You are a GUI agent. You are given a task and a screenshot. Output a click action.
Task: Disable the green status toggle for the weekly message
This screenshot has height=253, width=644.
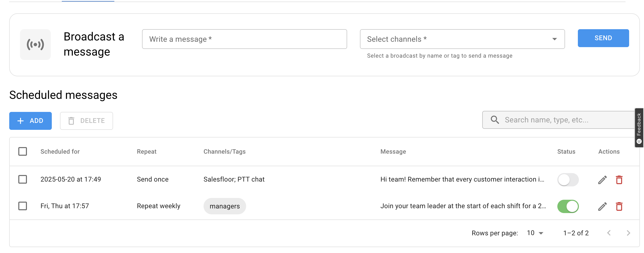click(x=568, y=206)
